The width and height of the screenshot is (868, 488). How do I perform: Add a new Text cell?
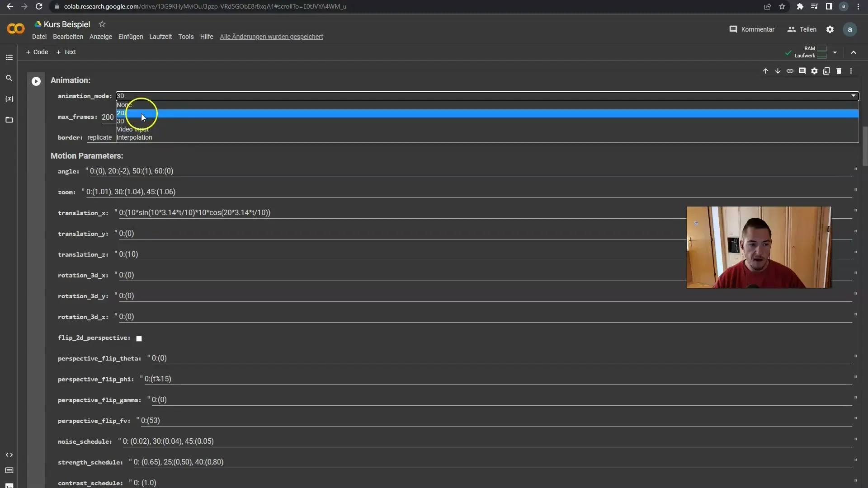coord(66,52)
